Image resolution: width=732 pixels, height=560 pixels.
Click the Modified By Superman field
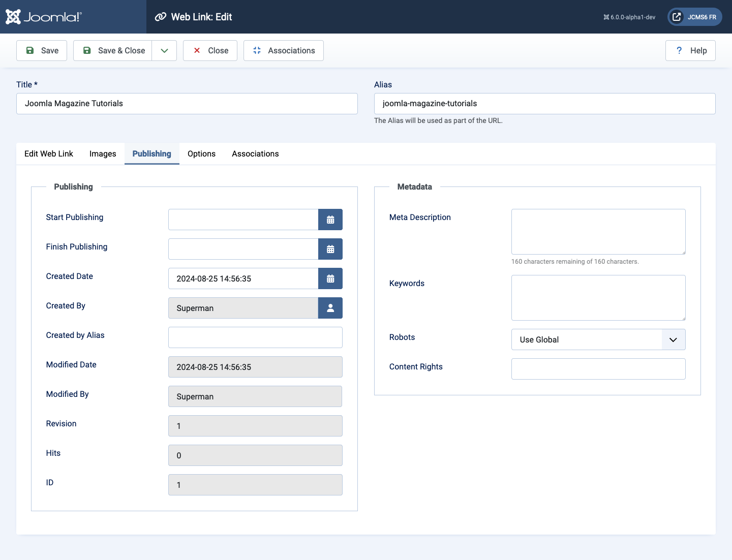pyautogui.click(x=255, y=396)
